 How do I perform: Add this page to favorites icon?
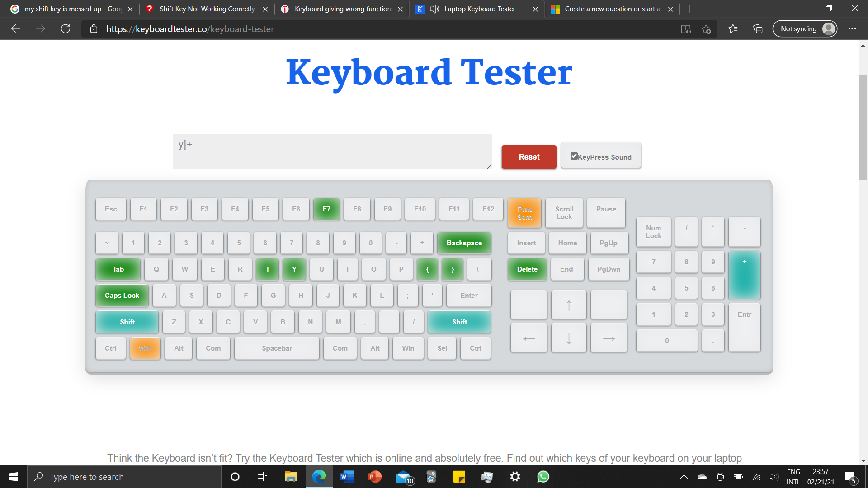coord(706,29)
